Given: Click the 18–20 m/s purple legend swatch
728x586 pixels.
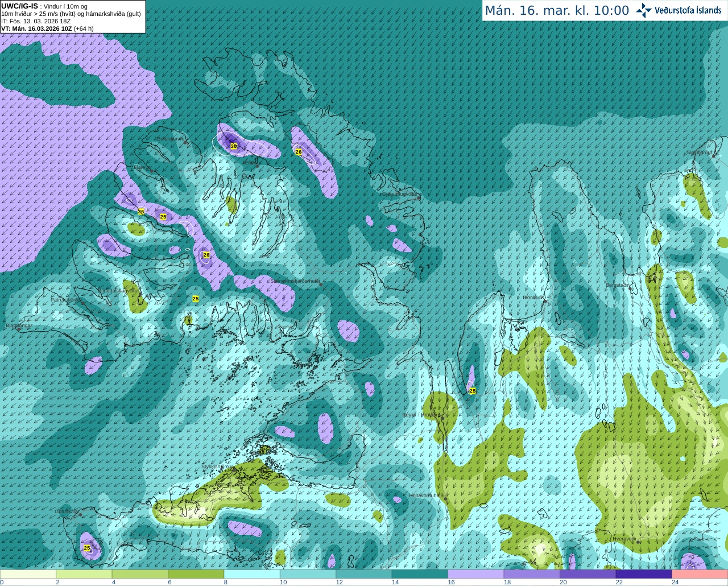Looking at the screenshot, I should pyautogui.click(x=532, y=574).
